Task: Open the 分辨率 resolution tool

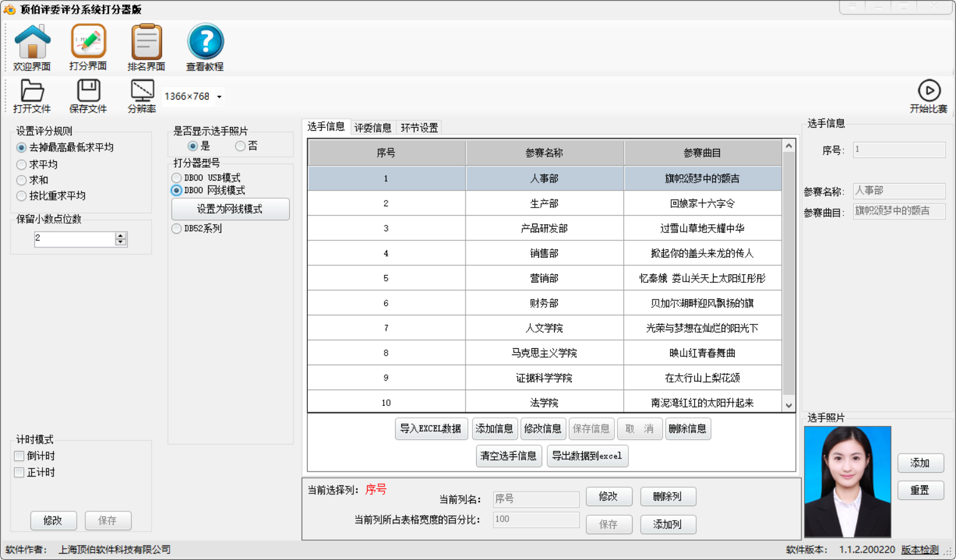Action: 141,97
